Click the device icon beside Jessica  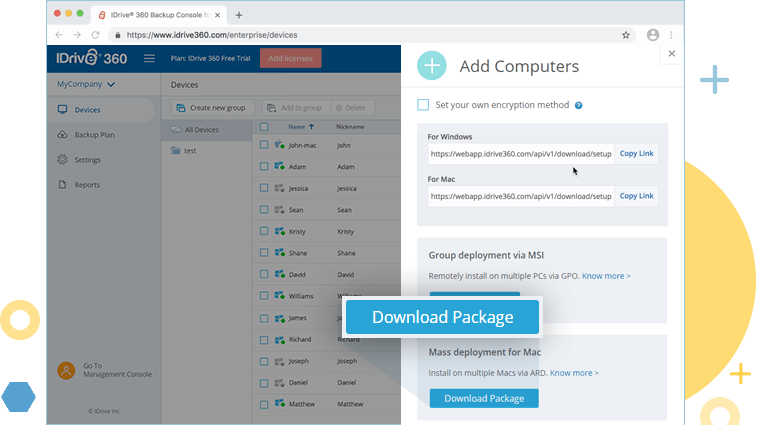click(x=280, y=188)
